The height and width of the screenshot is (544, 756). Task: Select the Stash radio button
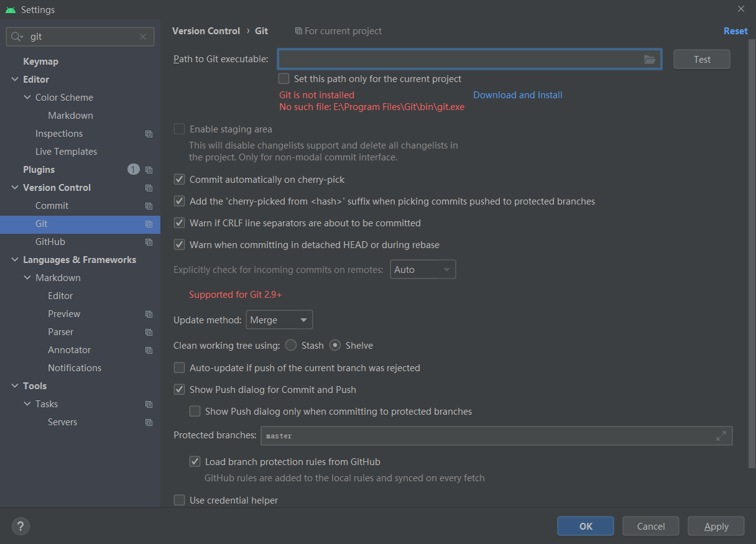pos(291,345)
